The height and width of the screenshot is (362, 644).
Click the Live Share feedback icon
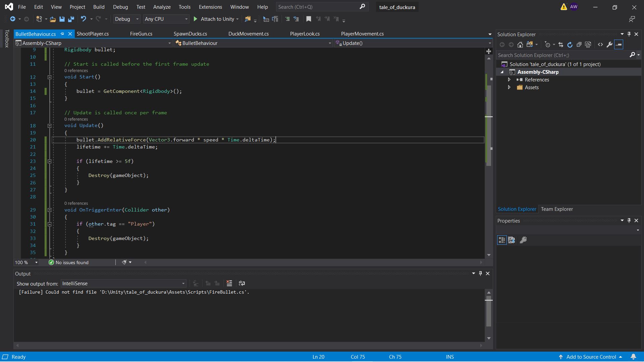point(632,19)
